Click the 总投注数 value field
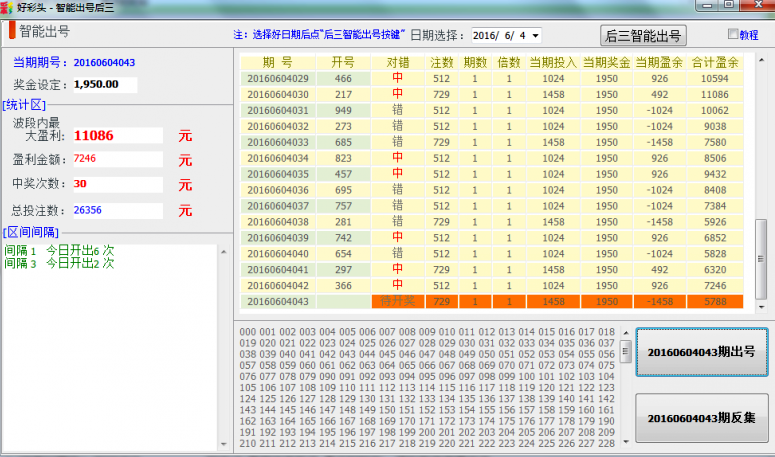This screenshot has height=457, width=775. click(x=116, y=210)
